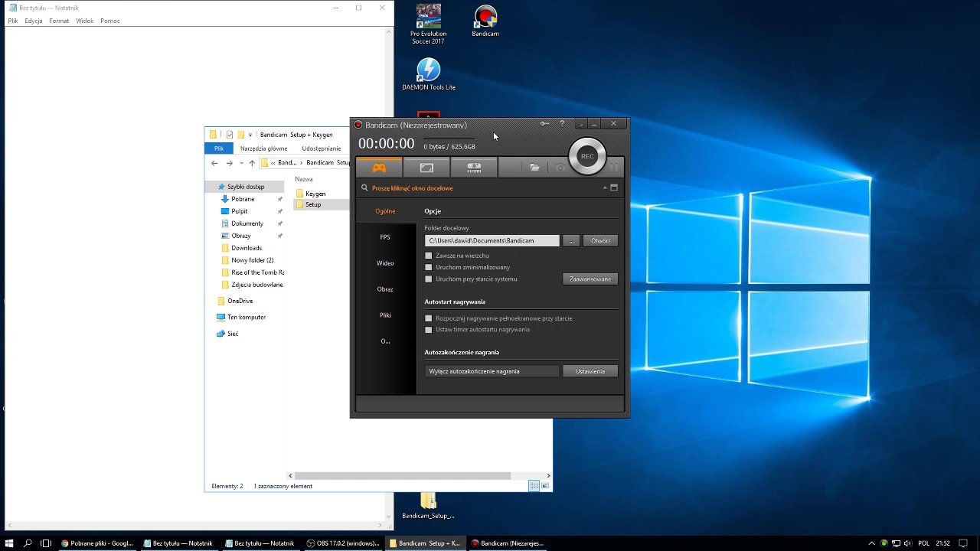Click the '...' browse folder button
Viewport: 980px width, 551px height.
[571, 240]
